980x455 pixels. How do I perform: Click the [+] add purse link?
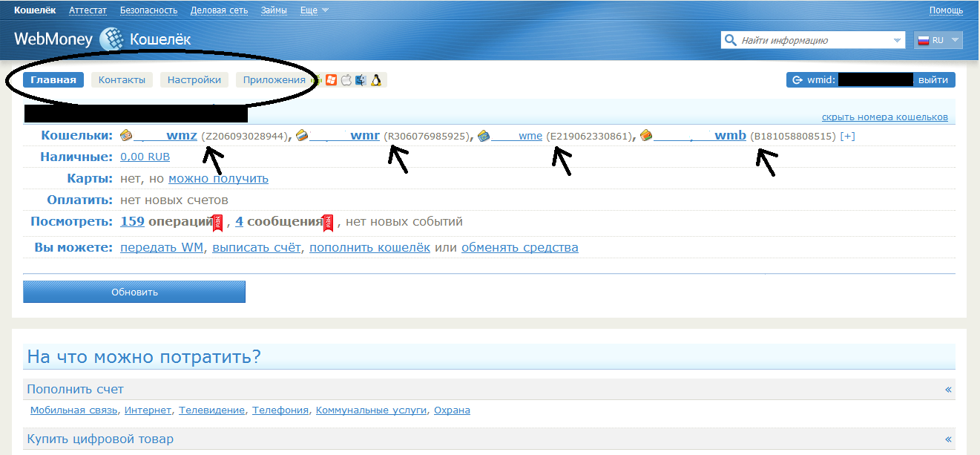[847, 137]
